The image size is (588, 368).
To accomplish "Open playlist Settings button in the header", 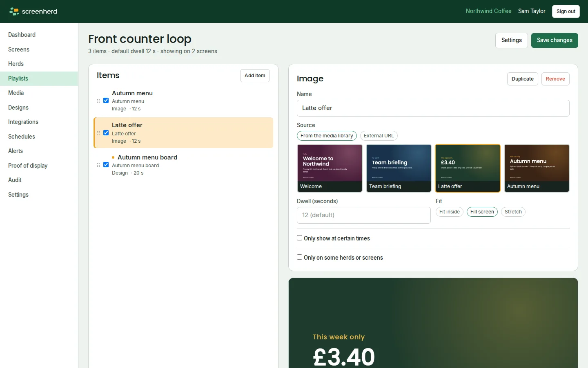I will 512,40.
